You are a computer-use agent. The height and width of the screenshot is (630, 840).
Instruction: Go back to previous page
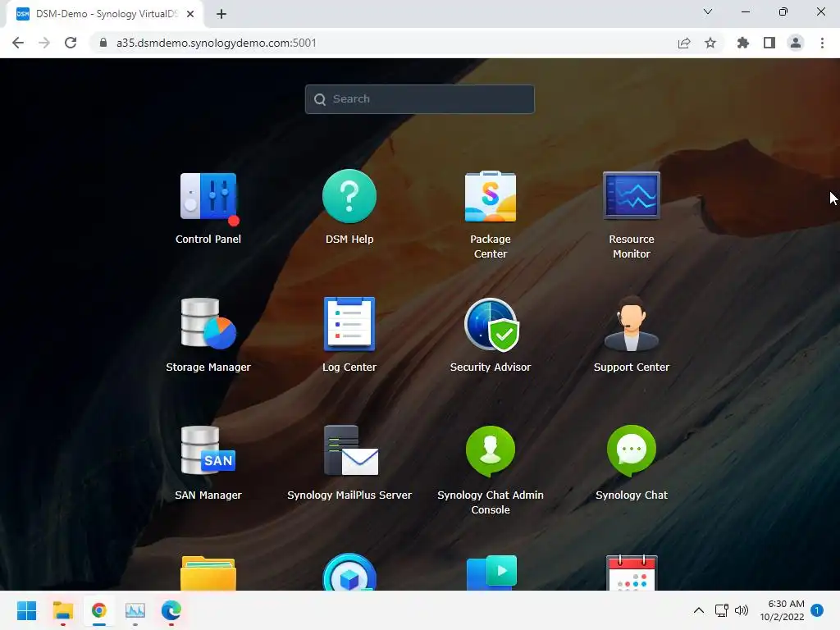(x=18, y=43)
